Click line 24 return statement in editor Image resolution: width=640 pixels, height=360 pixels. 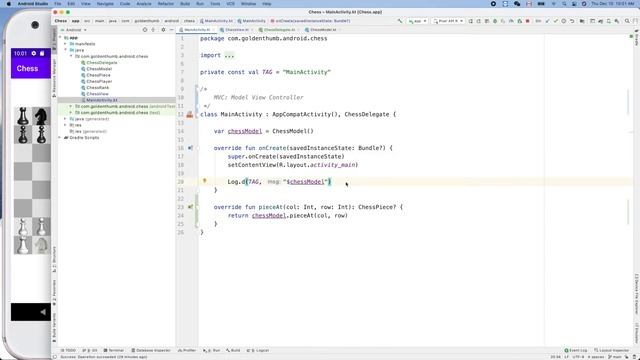288,216
